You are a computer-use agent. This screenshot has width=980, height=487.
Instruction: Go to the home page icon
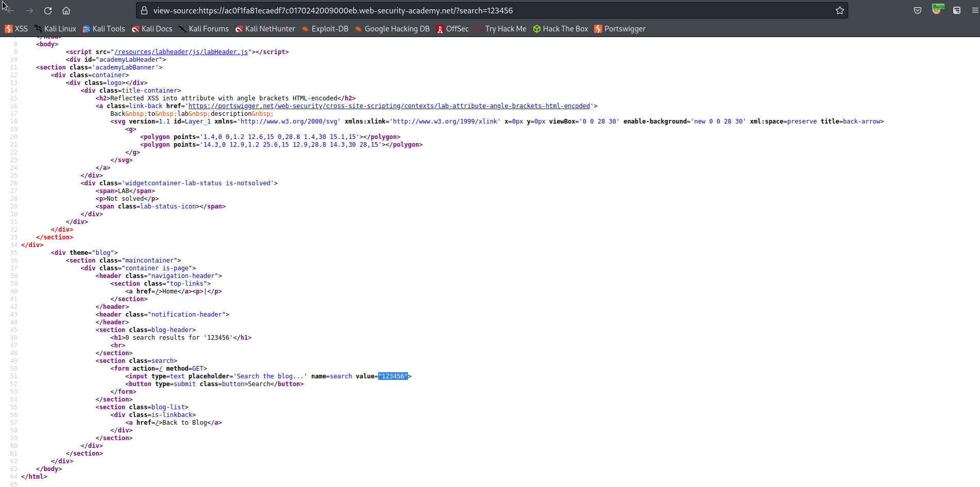coord(66,10)
